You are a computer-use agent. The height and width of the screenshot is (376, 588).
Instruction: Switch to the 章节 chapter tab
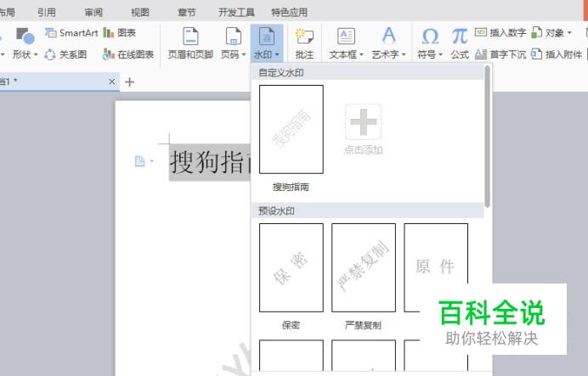pyautogui.click(x=186, y=13)
